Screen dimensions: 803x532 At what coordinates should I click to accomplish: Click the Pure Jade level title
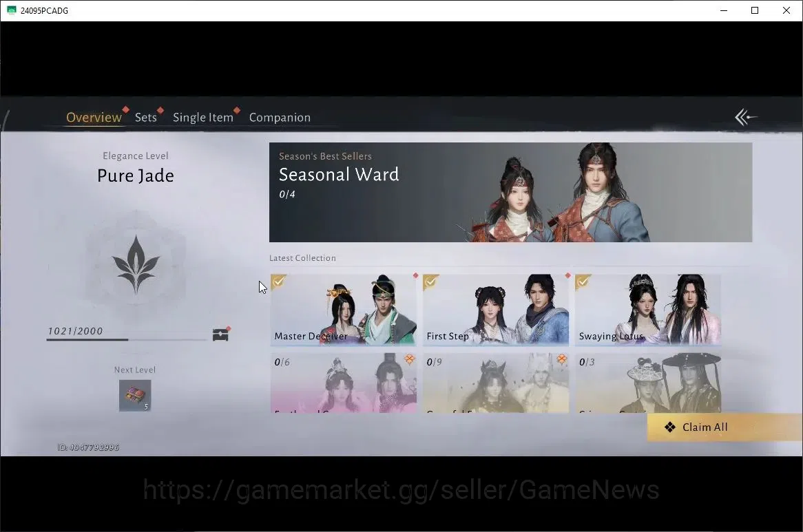136,175
